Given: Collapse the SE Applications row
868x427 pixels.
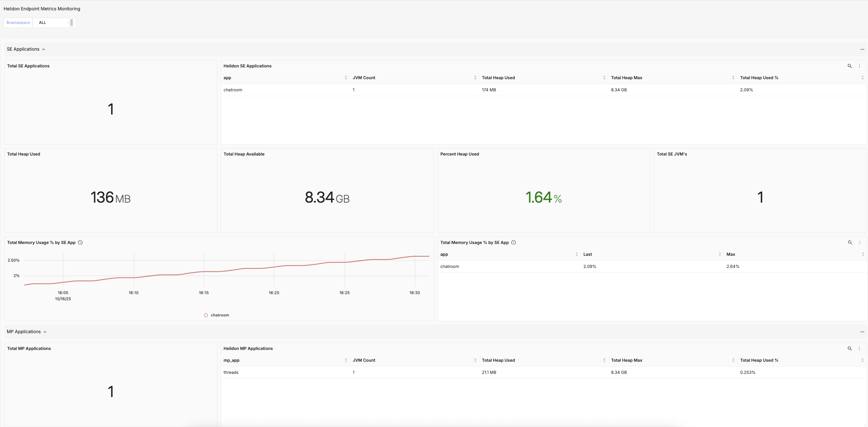Looking at the screenshot, I should (x=44, y=49).
